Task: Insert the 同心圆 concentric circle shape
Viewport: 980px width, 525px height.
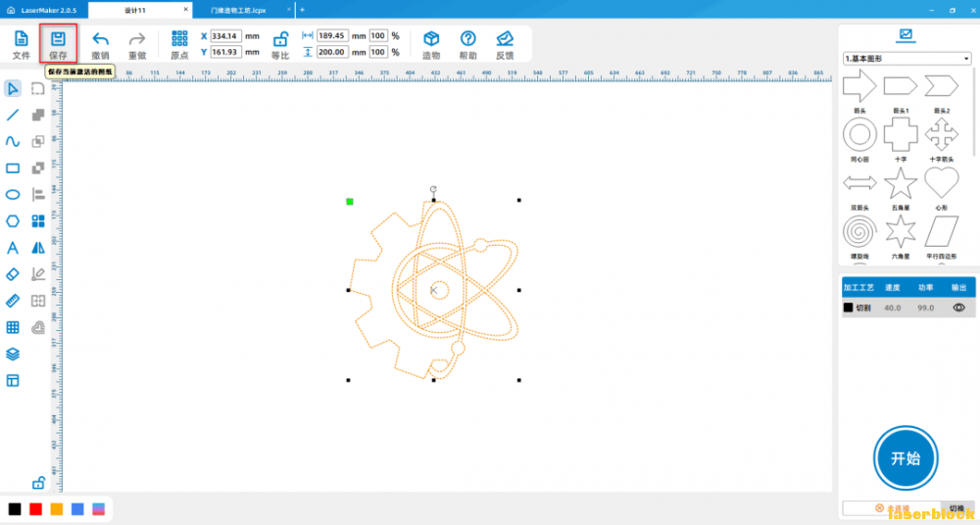Action: click(x=860, y=134)
